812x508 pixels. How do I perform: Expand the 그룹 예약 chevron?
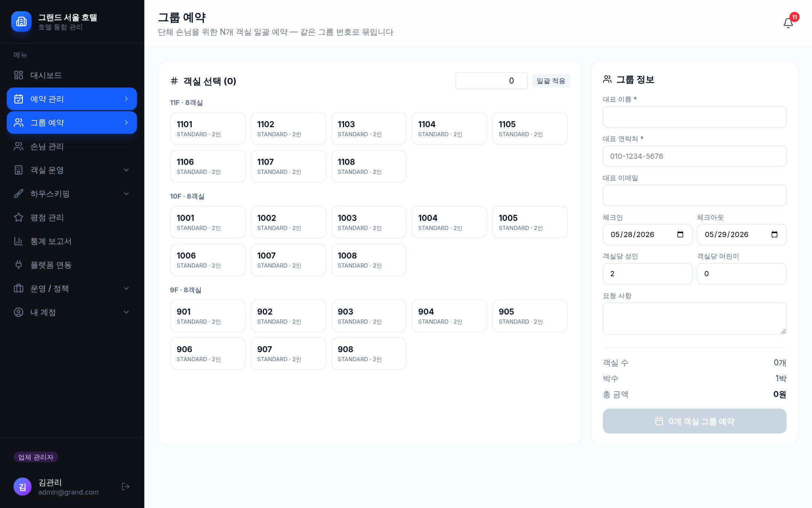pos(126,123)
